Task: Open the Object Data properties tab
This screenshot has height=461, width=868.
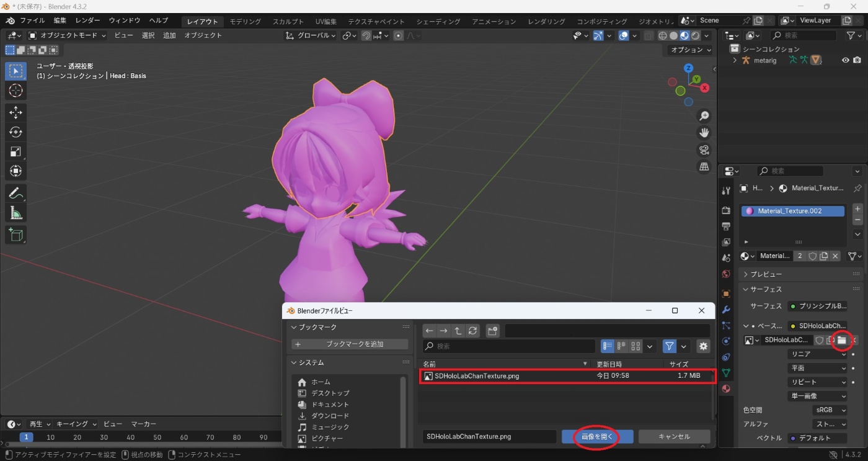Action: pyautogui.click(x=726, y=373)
